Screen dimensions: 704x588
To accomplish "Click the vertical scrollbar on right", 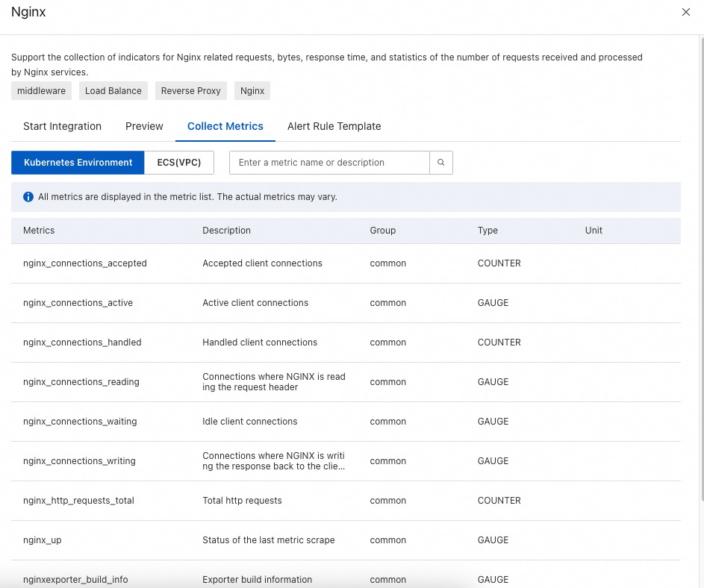I will (702, 269).
